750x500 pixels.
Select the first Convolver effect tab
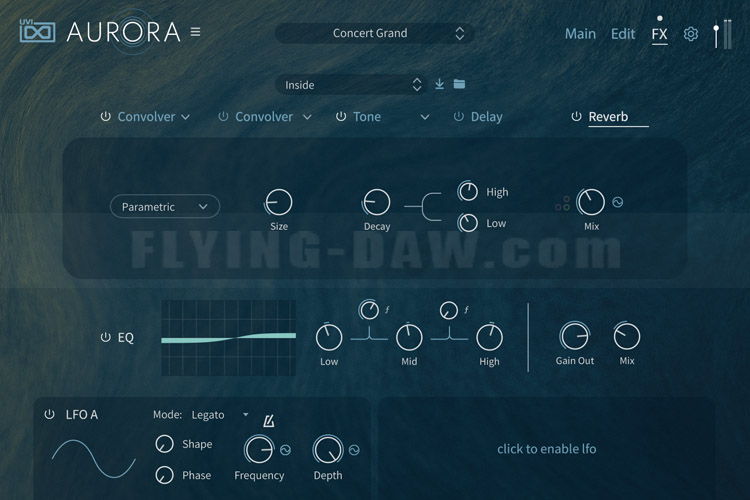pyautogui.click(x=146, y=117)
